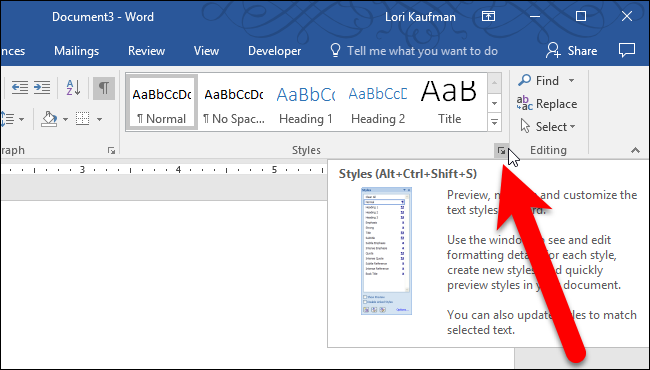Open the comments speech bubble icon
The height and width of the screenshot is (370, 650).
coord(626,51)
